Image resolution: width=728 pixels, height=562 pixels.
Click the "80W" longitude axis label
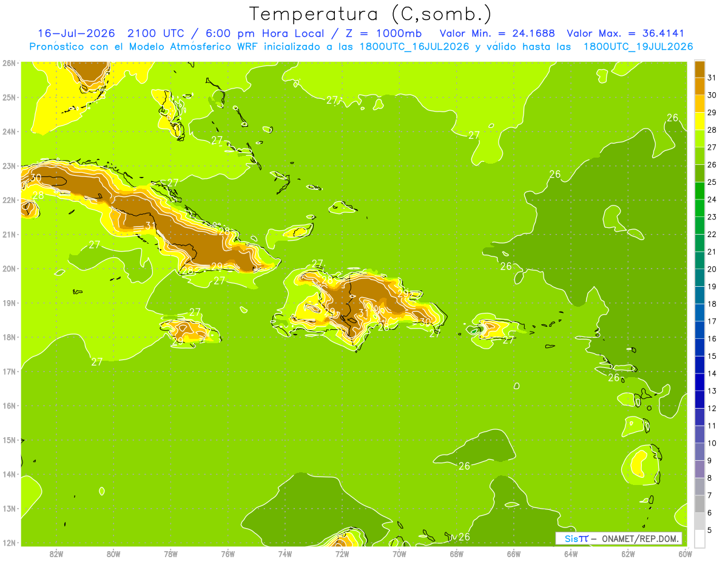point(113,554)
